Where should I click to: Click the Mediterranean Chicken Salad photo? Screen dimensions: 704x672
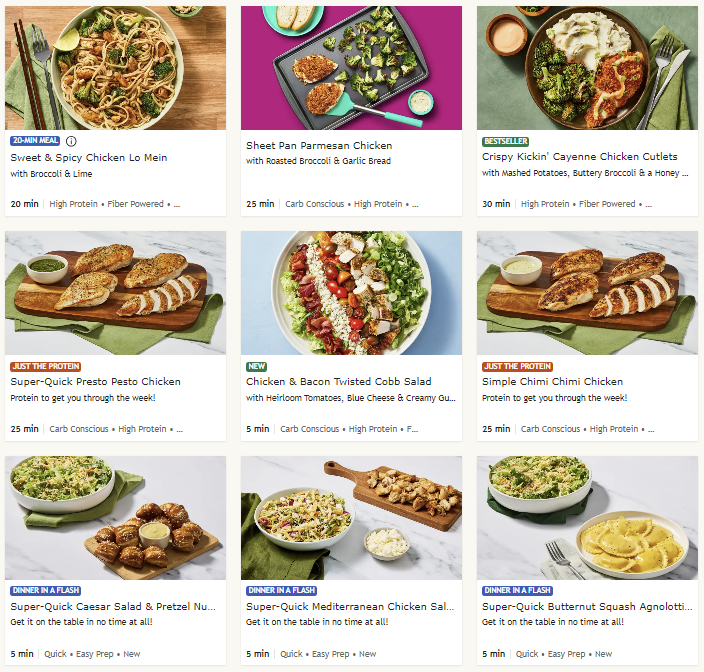click(x=351, y=518)
